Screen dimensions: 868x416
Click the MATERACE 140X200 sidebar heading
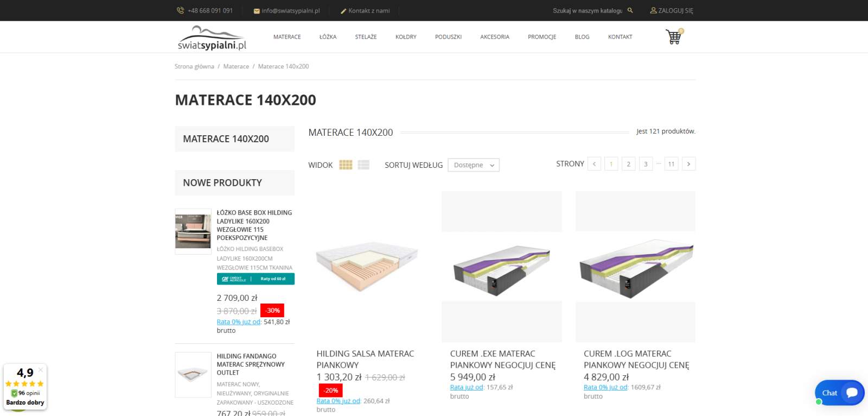[x=234, y=139]
